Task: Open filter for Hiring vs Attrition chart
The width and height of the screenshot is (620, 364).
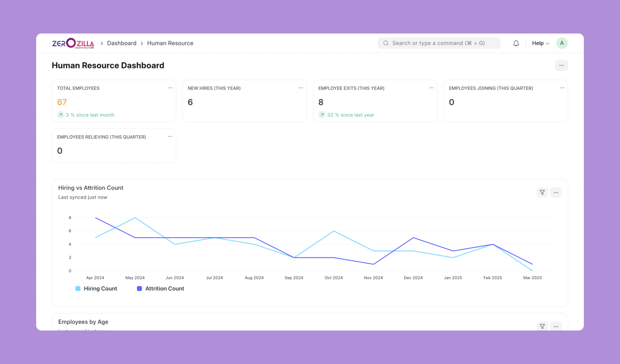Action: 542,192
